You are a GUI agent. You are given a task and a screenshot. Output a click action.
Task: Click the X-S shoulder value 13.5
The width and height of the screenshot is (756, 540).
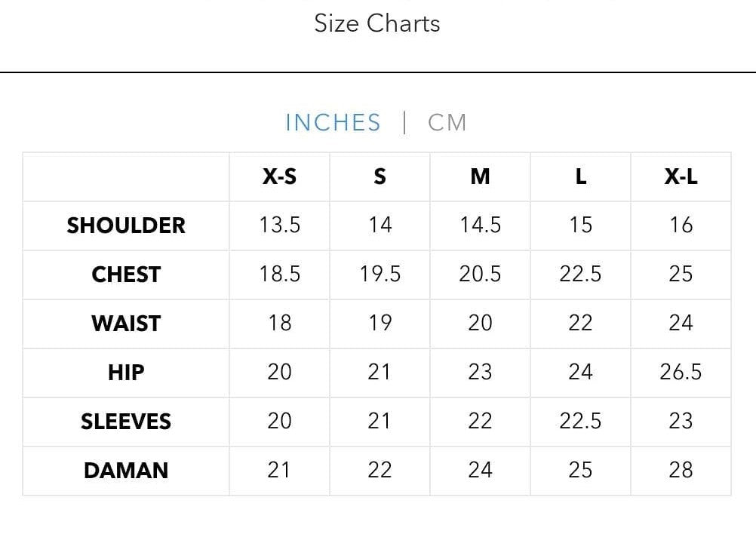[x=279, y=226]
